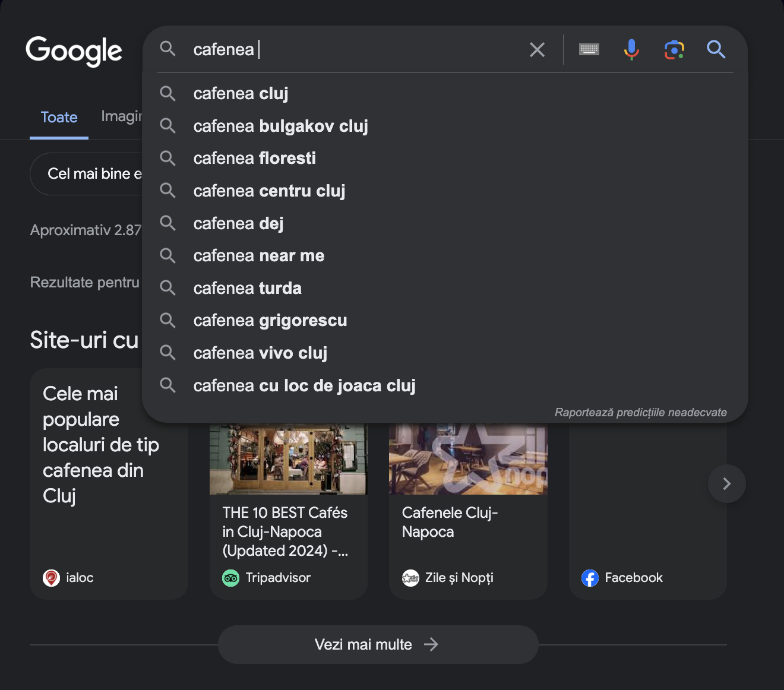Choose suggestion "cafenea bulgakov cluj"
Viewport: 784px width, 690px height.
[x=280, y=126]
